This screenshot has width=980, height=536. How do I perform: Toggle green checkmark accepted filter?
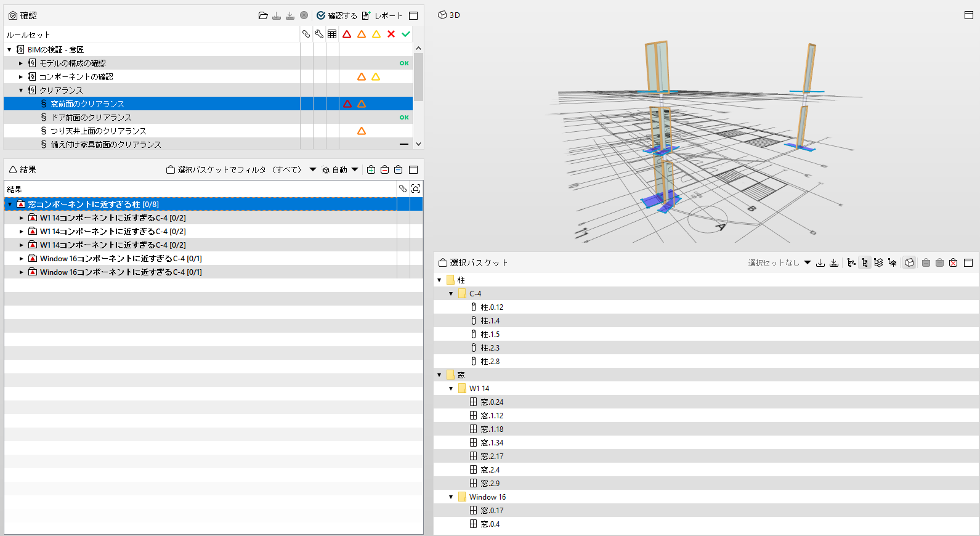point(406,34)
